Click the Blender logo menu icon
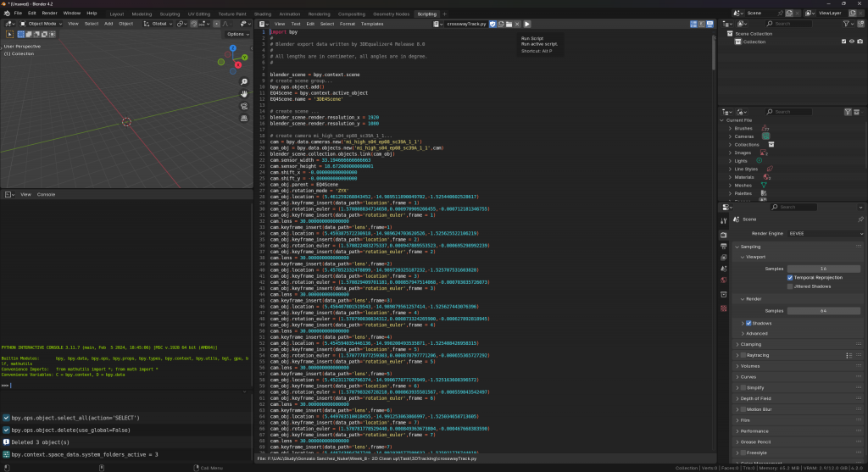The height and width of the screenshot is (472, 868). pyautogui.click(x=7, y=13)
